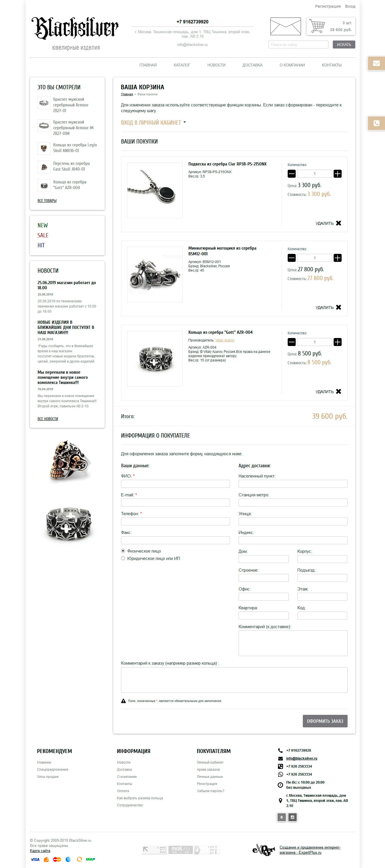This screenshot has height=868, width=385.
Task: Decrease quantity of Clar pendant
Action: 292,173
